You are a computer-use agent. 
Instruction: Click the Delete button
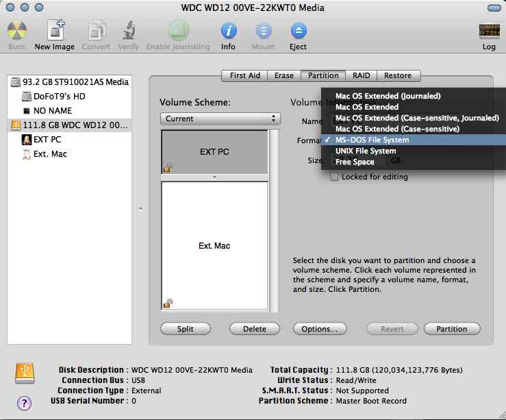(255, 329)
